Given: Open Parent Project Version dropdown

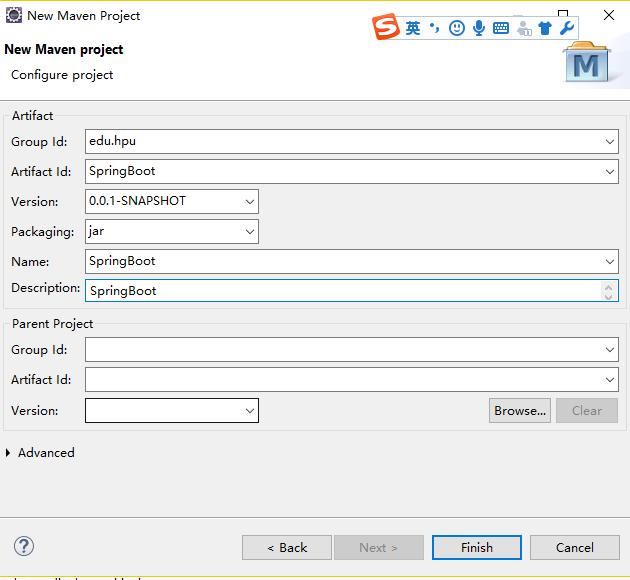Looking at the screenshot, I should pos(250,410).
